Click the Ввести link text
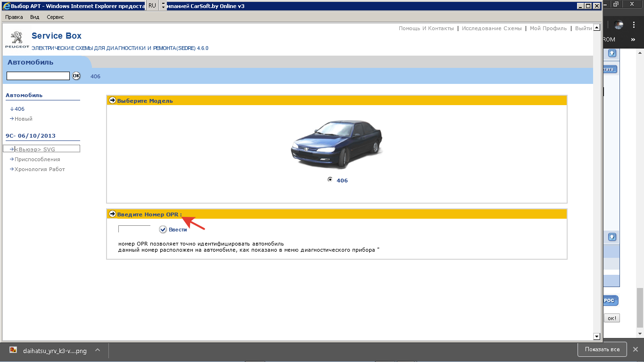The height and width of the screenshot is (362, 644). pyautogui.click(x=178, y=230)
